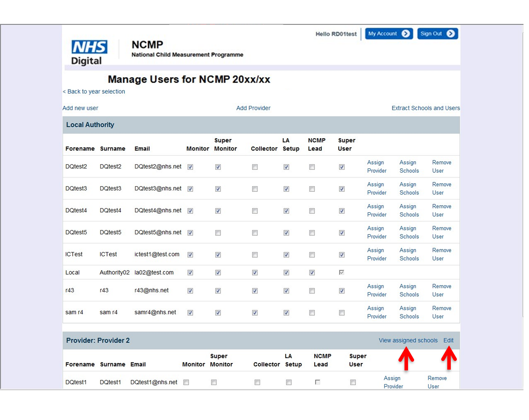529x420 pixels.
Task: Assign Provider for DQtest5
Action: point(377,233)
